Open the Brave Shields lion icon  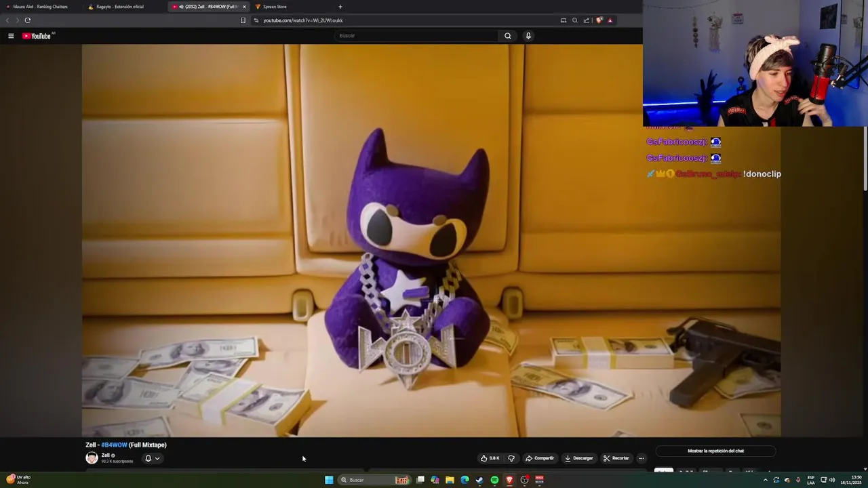point(599,20)
